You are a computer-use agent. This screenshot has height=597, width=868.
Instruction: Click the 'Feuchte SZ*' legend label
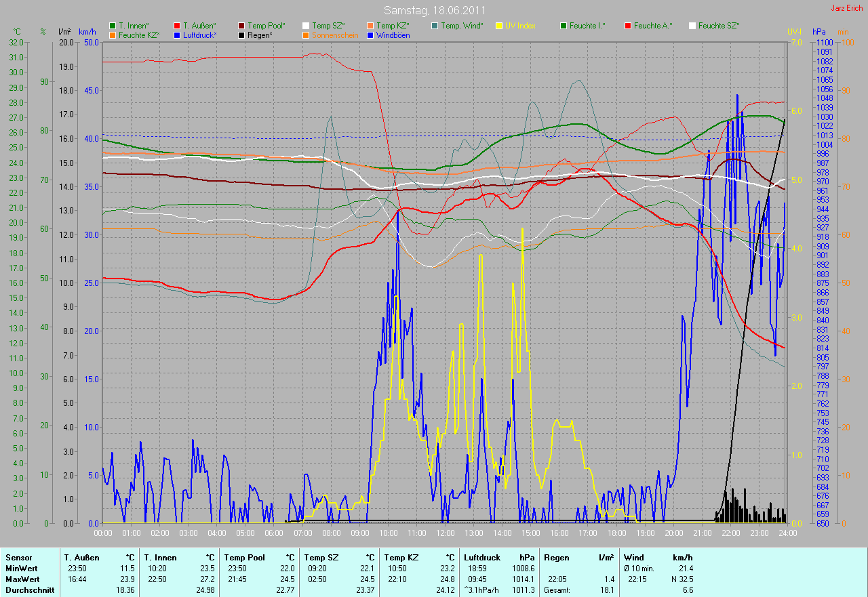719,26
